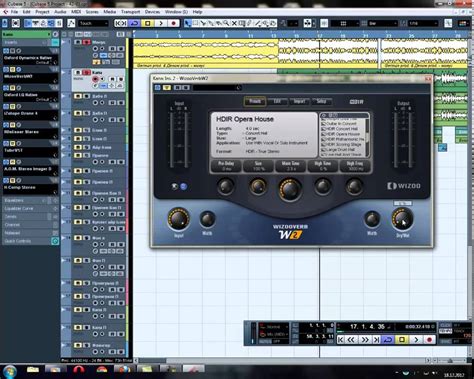Switch to the Import tab in WizooVerb
The height and width of the screenshot is (379, 474).
pyautogui.click(x=299, y=101)
